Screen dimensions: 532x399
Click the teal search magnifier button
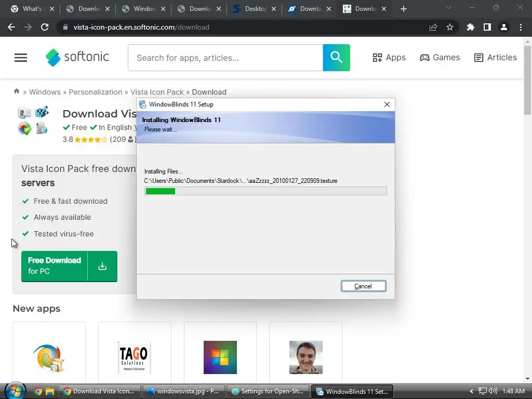(336, 58)
